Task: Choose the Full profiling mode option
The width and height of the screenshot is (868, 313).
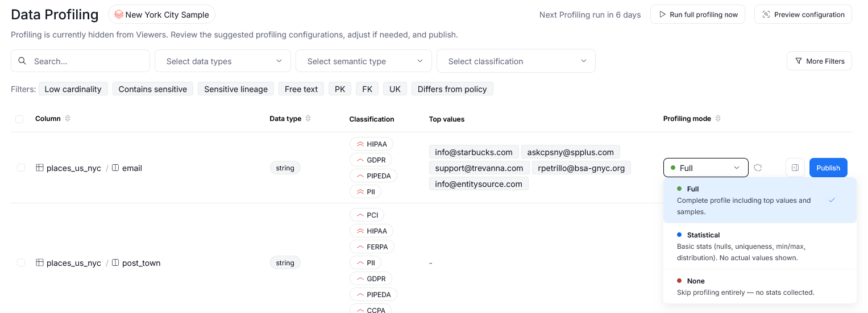Action: 760,200
